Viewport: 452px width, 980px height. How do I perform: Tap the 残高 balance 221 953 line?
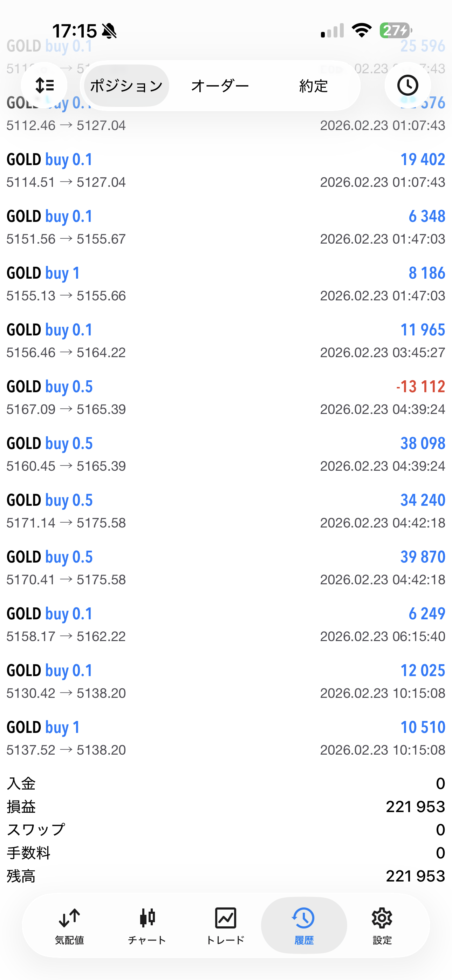pyautogui.click(x=226, y=876)
